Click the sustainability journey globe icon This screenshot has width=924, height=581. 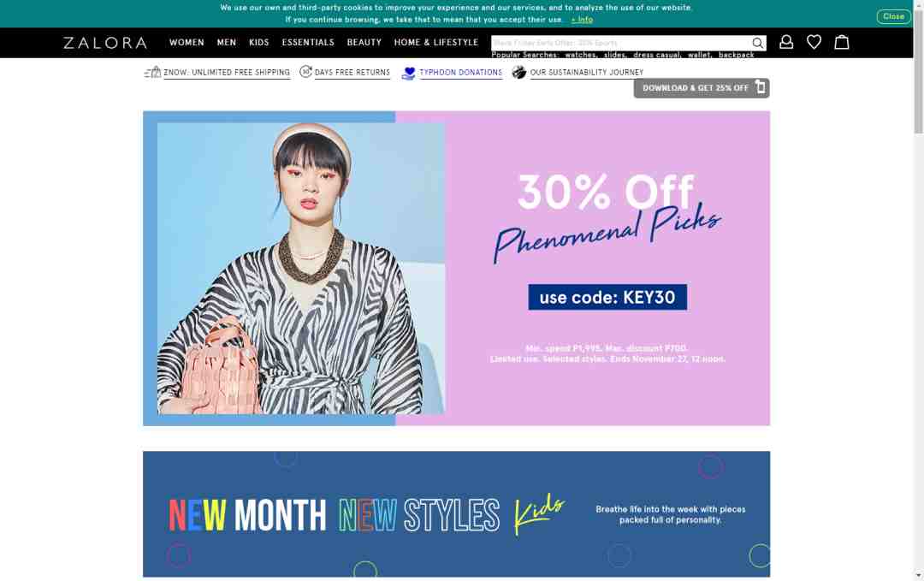pos(518,72)
